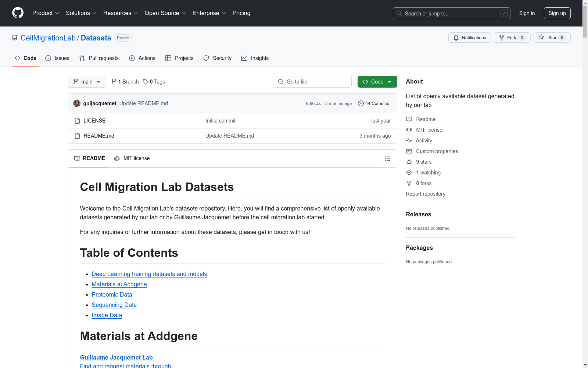
Task: Expand the Open Source menu
Action: tap(165, 13)
